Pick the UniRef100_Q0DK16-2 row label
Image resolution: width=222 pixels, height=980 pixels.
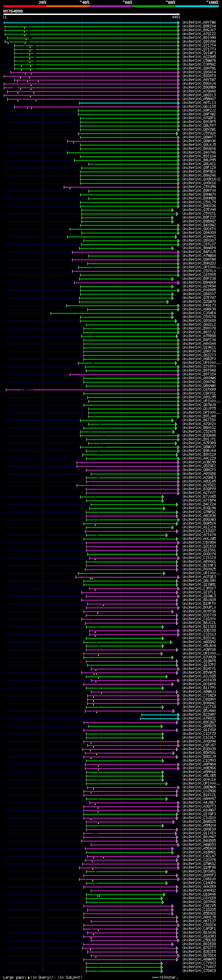[201, 179]
